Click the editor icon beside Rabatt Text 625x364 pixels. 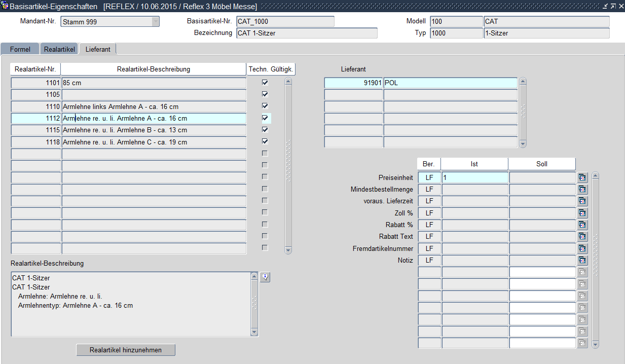point(582,236)
